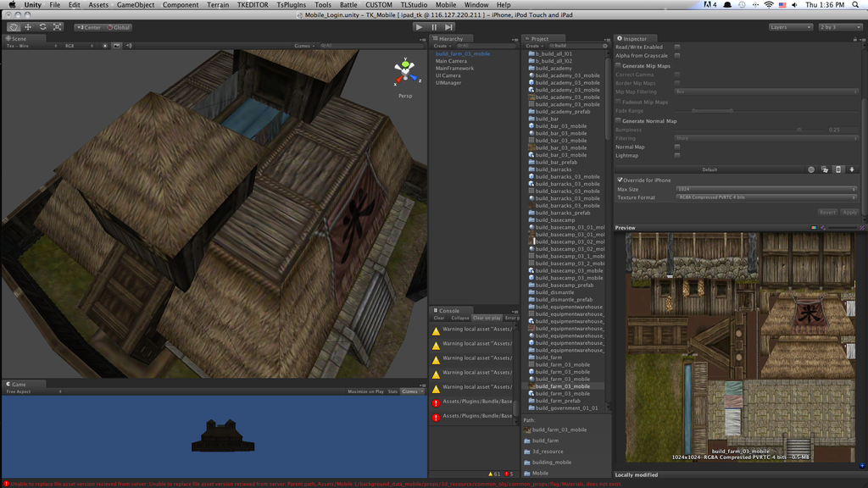This screenshot has width=868, height=488.
Task: Select Main Camera in the Hierarchy
Action: pyautogui.click(x=451, y=61)
